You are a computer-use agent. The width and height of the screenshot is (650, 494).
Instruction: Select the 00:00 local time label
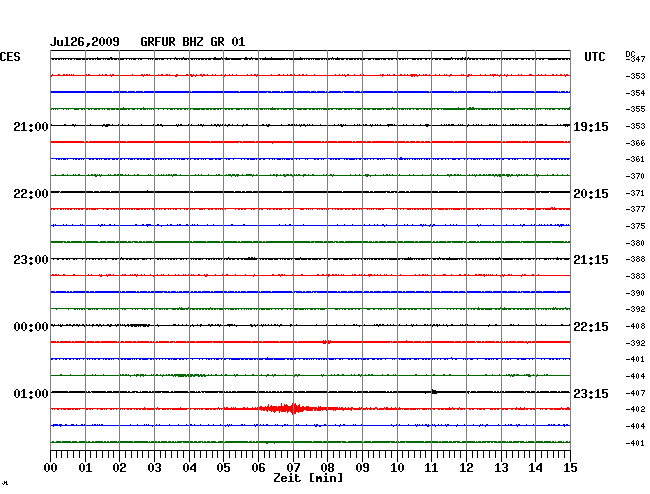click(x=31, y=327)
